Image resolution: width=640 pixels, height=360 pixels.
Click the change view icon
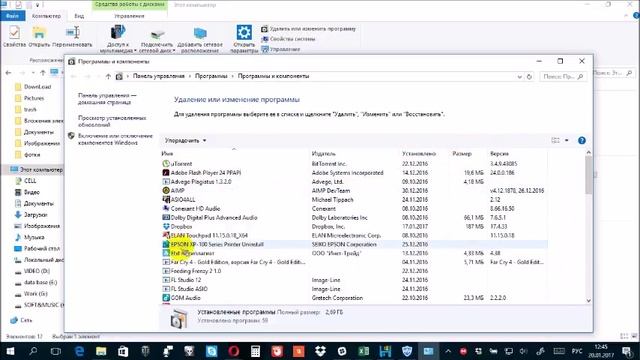(556, 140)
